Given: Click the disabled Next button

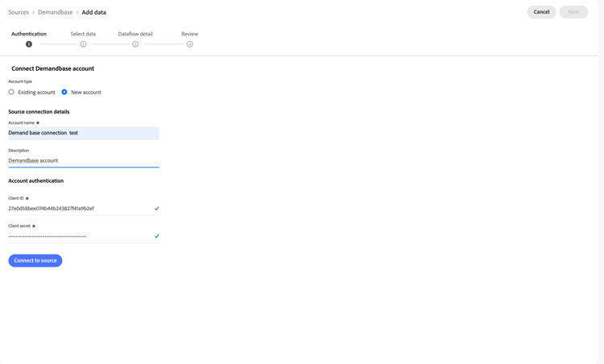Looking at the screenshot, I should coord(573,12).
